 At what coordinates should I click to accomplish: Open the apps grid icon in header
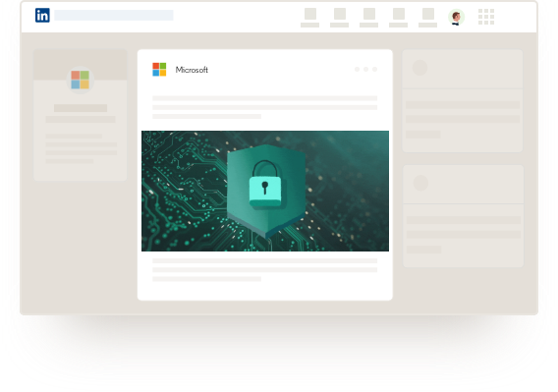[486, 17]
